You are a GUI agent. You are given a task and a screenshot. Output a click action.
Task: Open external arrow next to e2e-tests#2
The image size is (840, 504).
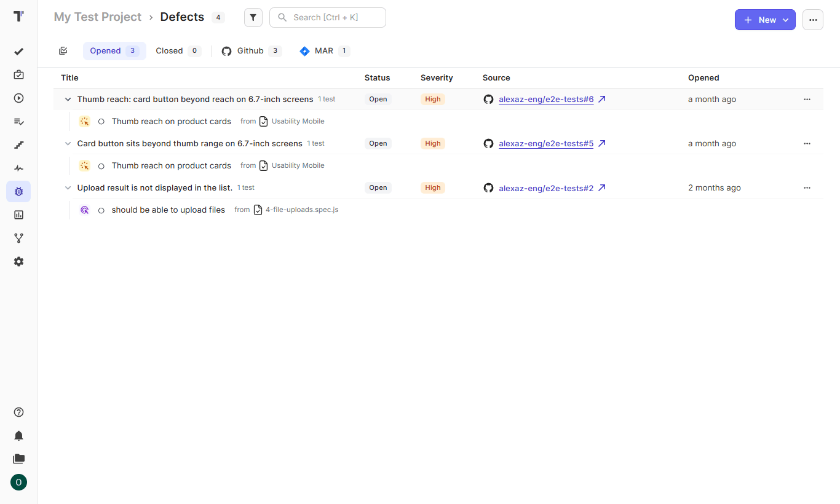(602, 187)
